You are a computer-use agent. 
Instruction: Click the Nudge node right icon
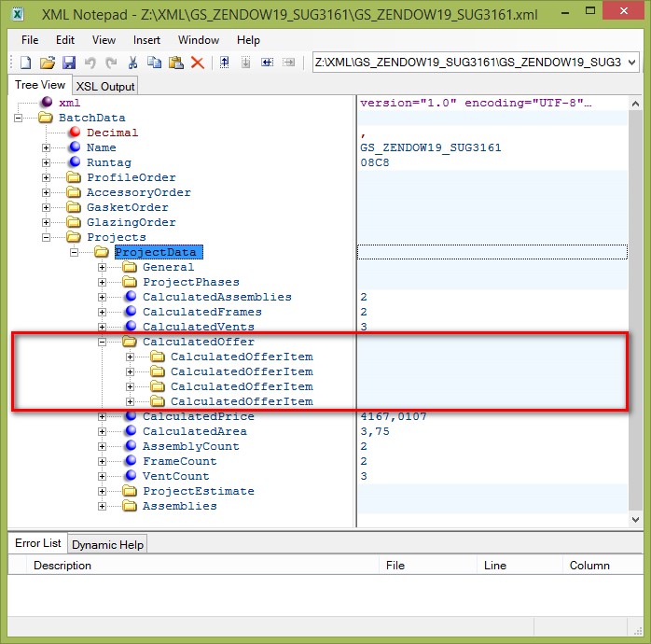pos(288,63)
